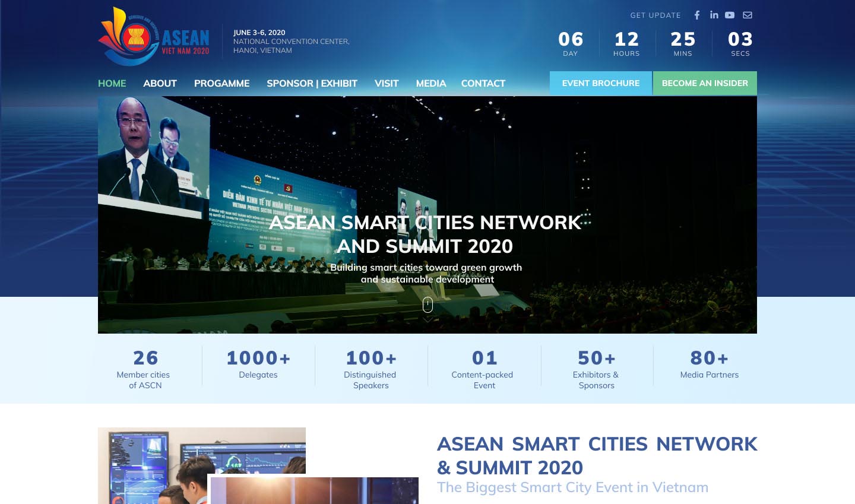
Task: Click the email envelope icon
Action: pos(748,15)
